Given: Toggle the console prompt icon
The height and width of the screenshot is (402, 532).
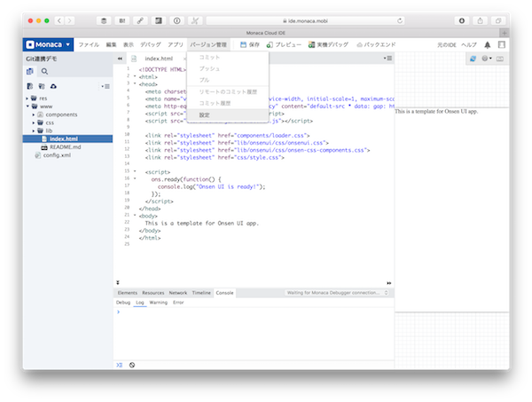Looking at the screenshot, I should (x=120, y=365).
